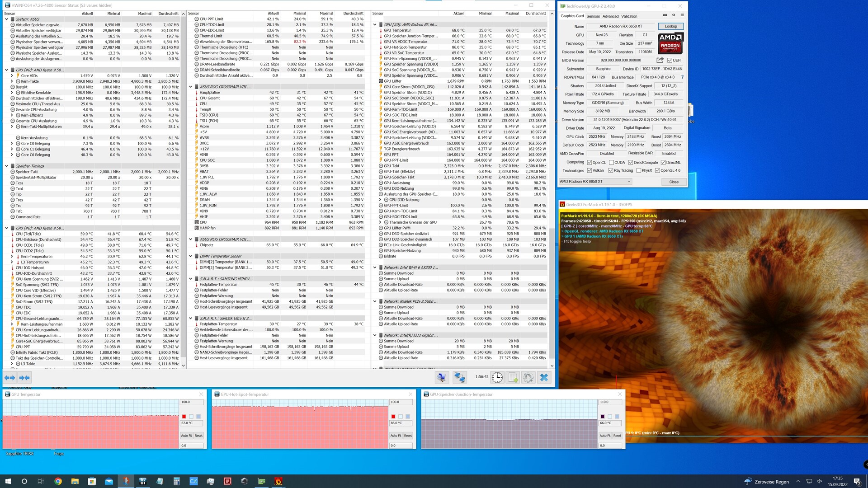Collapse the Network: Intel Wi-Fi 6 AX200 group
The height and width of the screenshot is (488, 868).
tap(374, 267)
